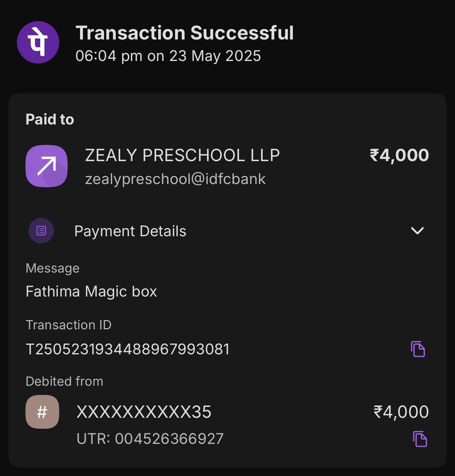455x476 pixels.
Task: Click the T250523 transaction ID number
Action: point(128,349)
